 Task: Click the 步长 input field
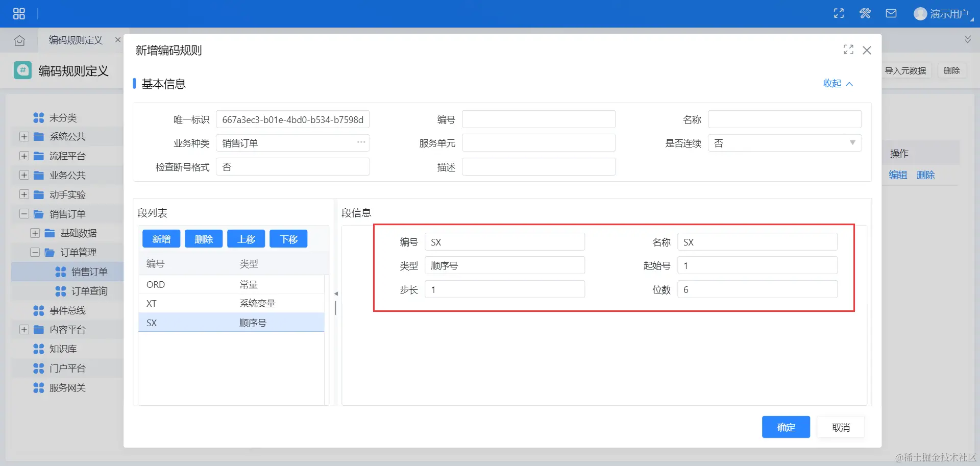pyautogui.click(x=505, y=289)
